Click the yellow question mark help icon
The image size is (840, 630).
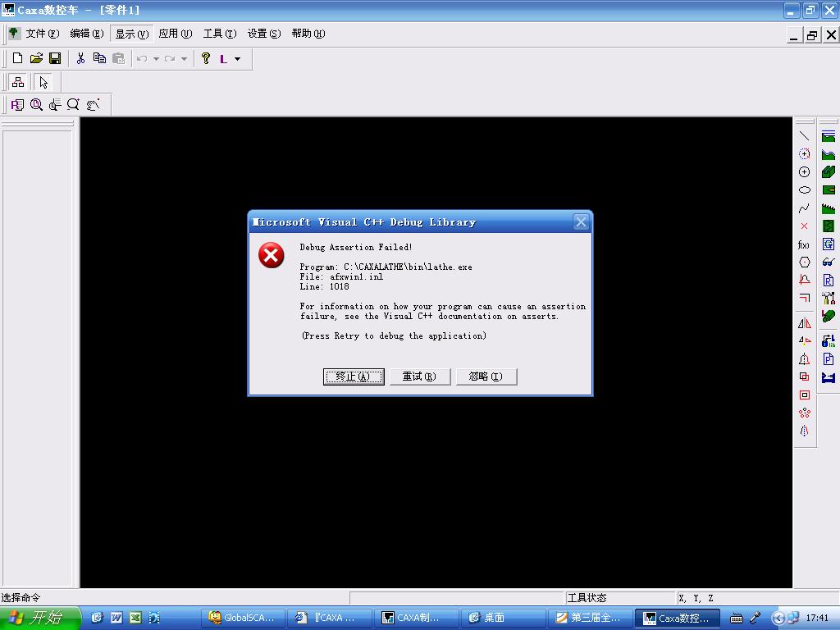click(206, 58)
